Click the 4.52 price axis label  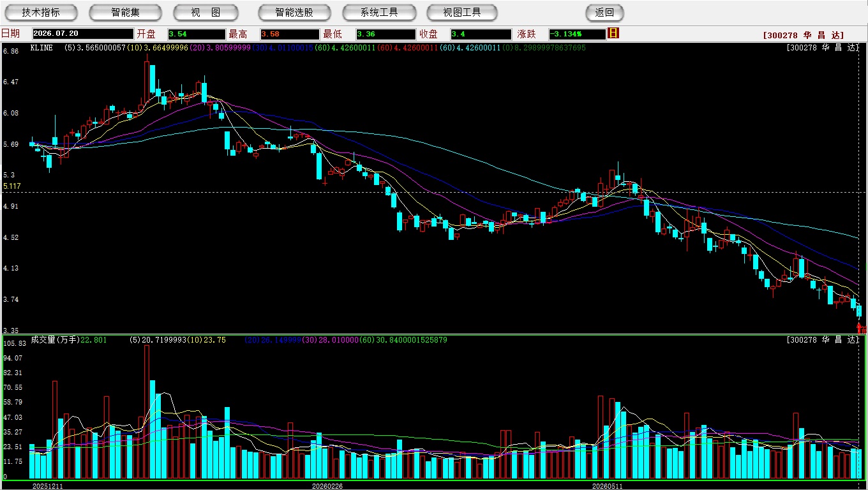pos(10,237)
